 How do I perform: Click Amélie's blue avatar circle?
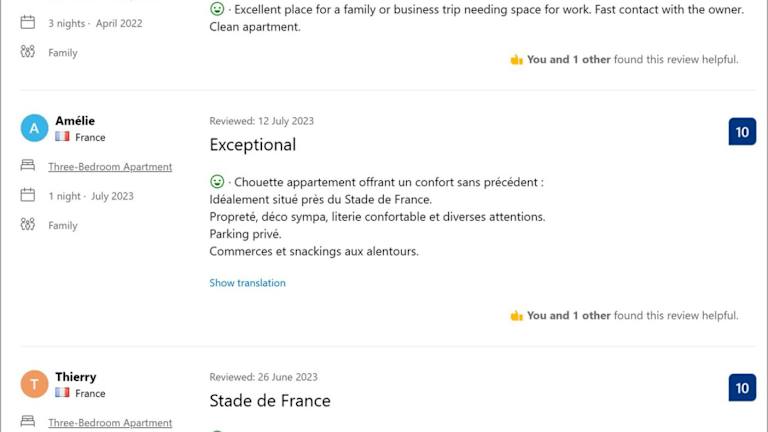pyautogui.click(x=34, y=128)
